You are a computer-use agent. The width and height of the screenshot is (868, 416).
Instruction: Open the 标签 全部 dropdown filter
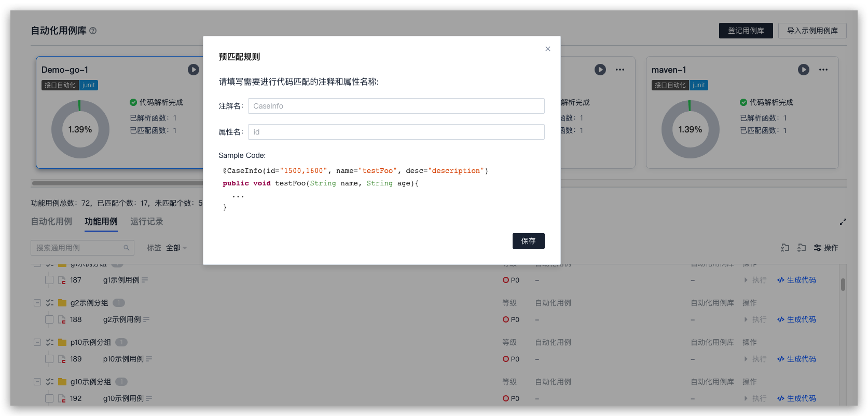point(176,248)
